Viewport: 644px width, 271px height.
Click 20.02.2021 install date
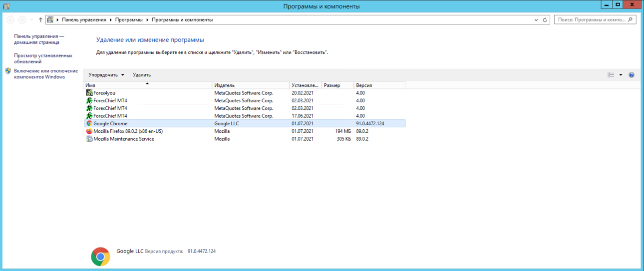303,93
